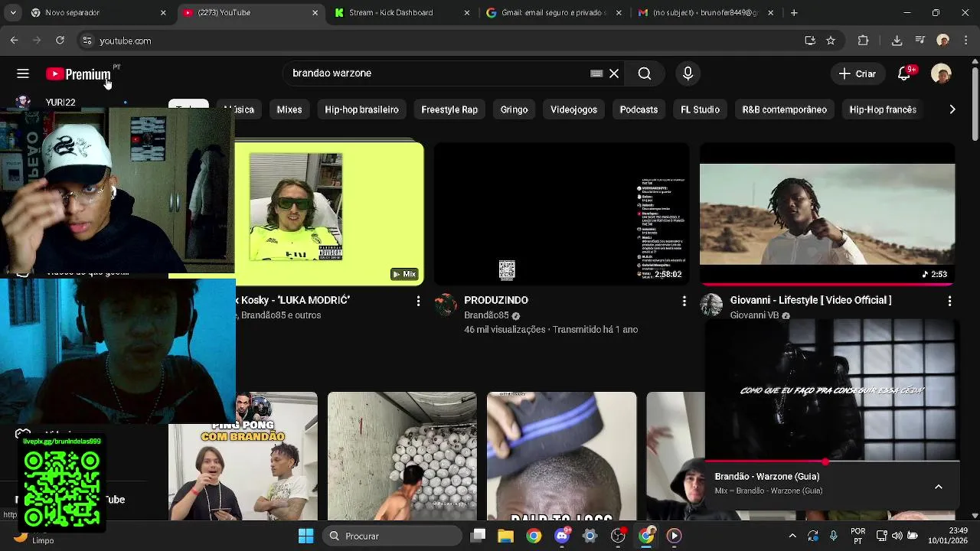Select the Hip-hop brasileiro chip
Viewport: 980px width, 551px height.
(x=361, y=109)
